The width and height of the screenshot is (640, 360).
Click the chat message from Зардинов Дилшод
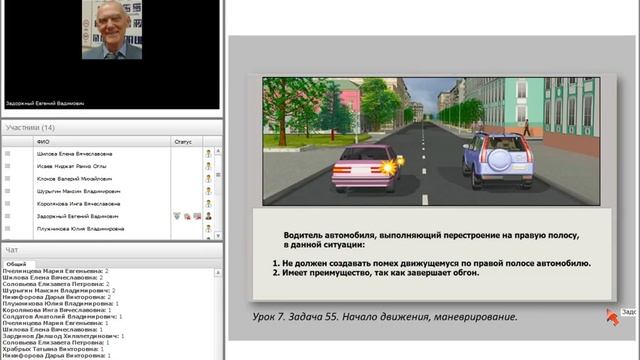pos(63,336)
